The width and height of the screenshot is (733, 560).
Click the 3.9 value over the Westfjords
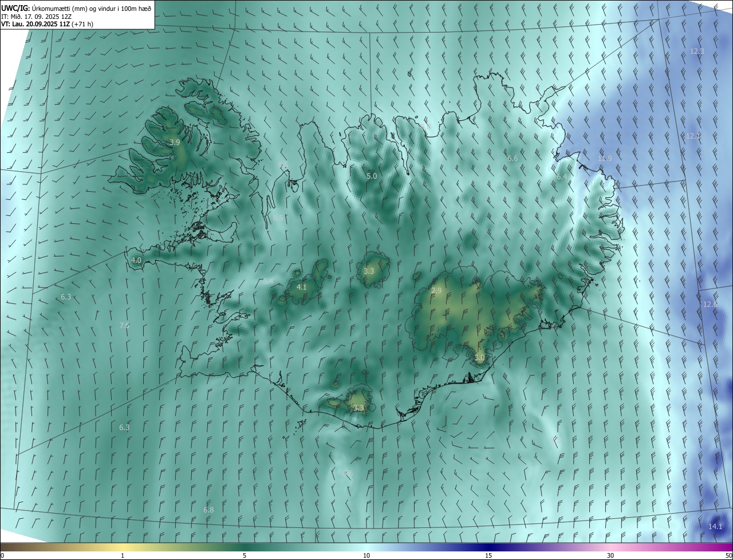[x=175, y=142]
